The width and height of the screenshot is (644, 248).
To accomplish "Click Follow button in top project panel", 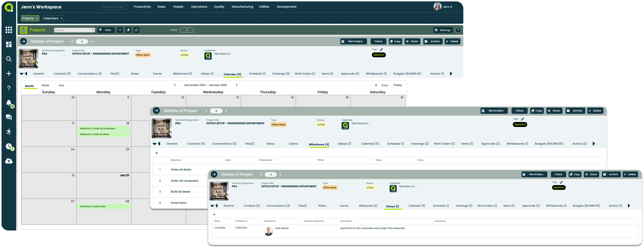I will 378,41.
